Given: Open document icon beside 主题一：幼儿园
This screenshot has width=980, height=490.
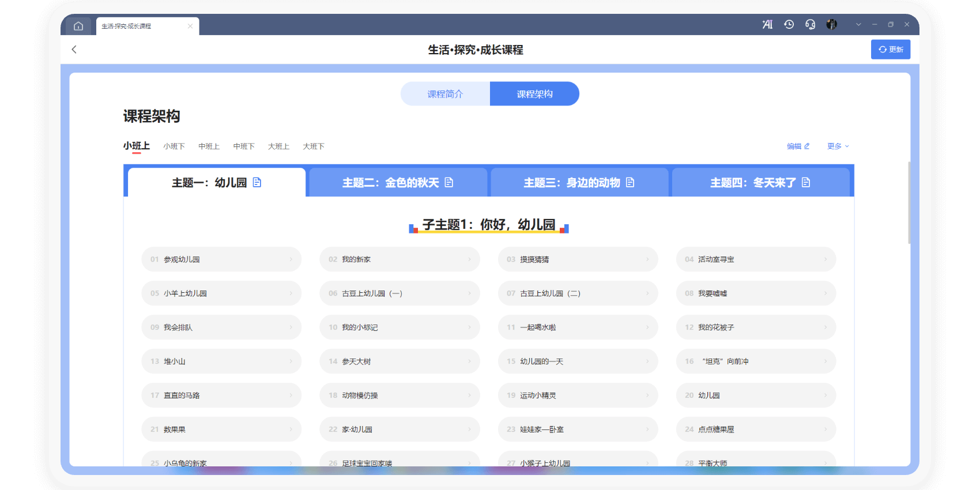Looking at the screenshot, I should [x=257, y=183].
